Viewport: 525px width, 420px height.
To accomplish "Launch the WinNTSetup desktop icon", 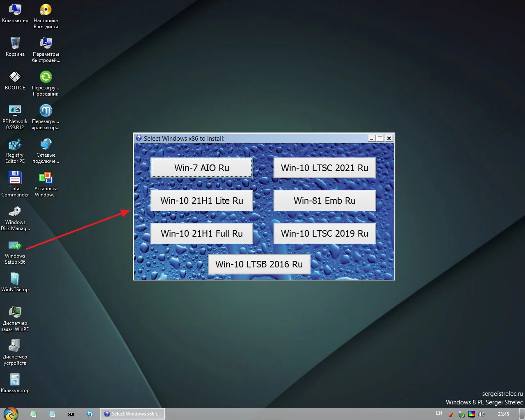I will tap(15, 282).
